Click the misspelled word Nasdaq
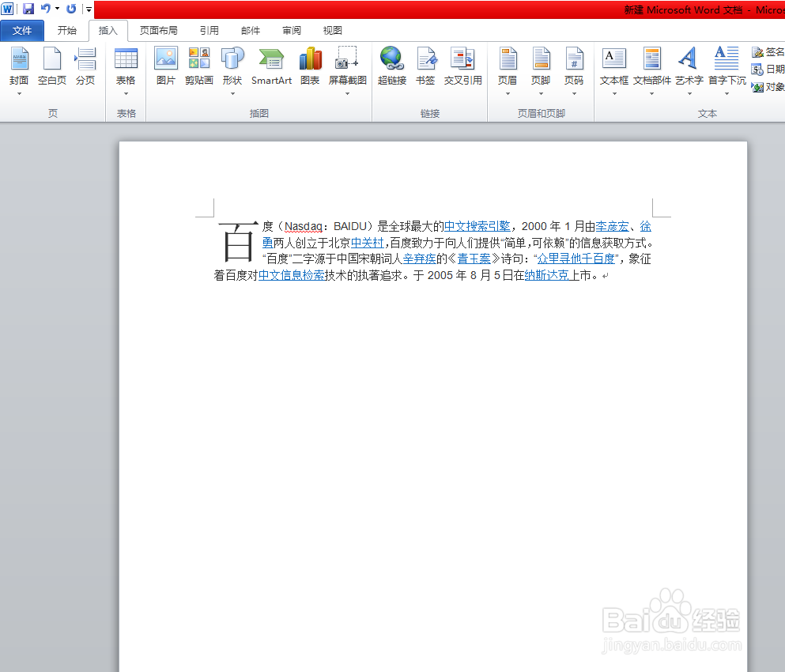785x672 pixels. [304, 226]
